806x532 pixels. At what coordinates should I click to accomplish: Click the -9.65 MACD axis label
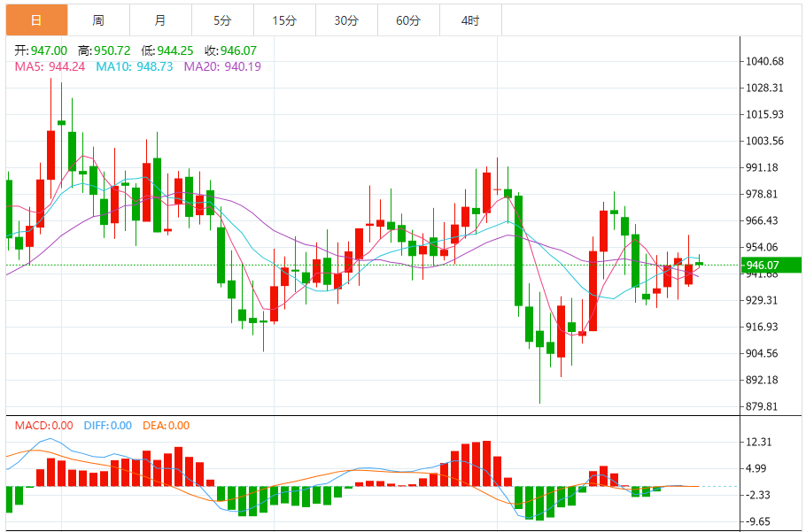click(x=759, y=521)
